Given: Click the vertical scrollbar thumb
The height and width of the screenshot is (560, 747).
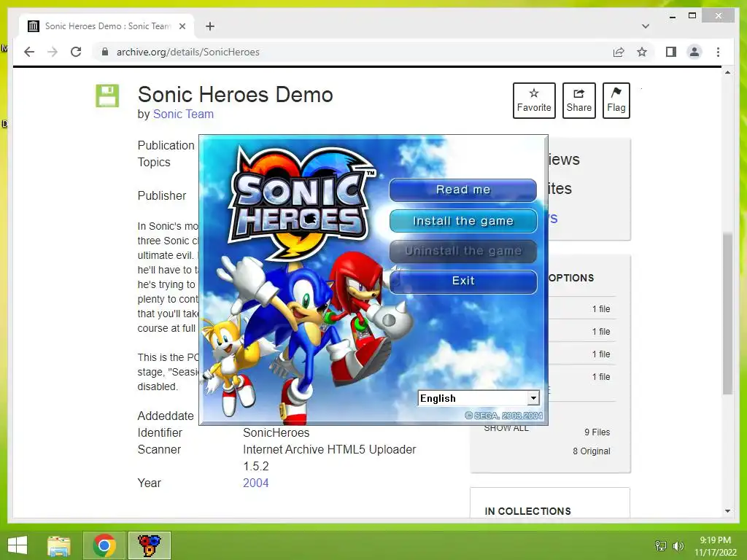Looking at the screenshot, I should 727,314.
